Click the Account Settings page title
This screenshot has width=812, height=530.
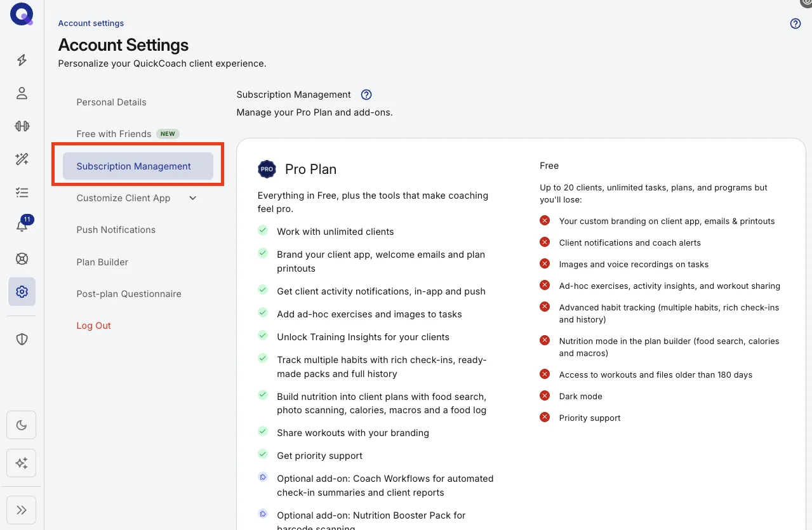tap(123, 45)
